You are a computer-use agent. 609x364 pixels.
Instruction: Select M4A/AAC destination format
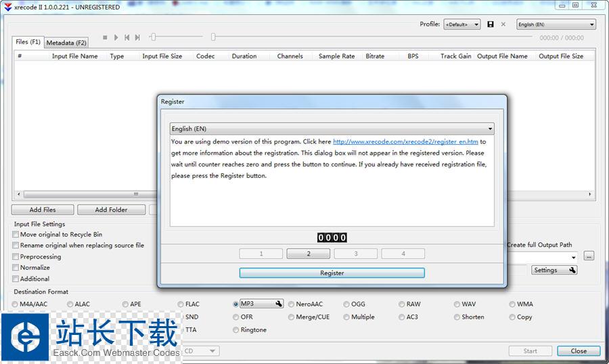click(x=15, y=304)
